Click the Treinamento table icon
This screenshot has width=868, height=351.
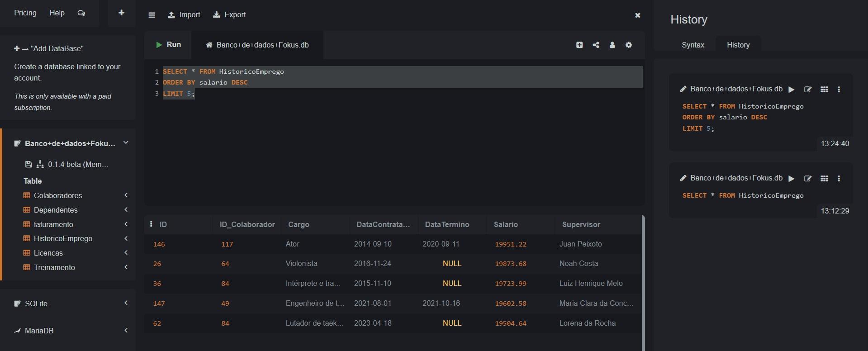(x=27, y=267)
